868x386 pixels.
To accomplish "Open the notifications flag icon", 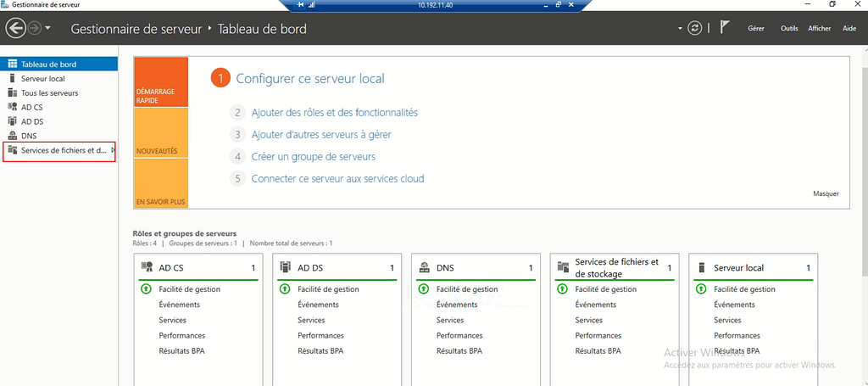I will (x=725, y=28).
